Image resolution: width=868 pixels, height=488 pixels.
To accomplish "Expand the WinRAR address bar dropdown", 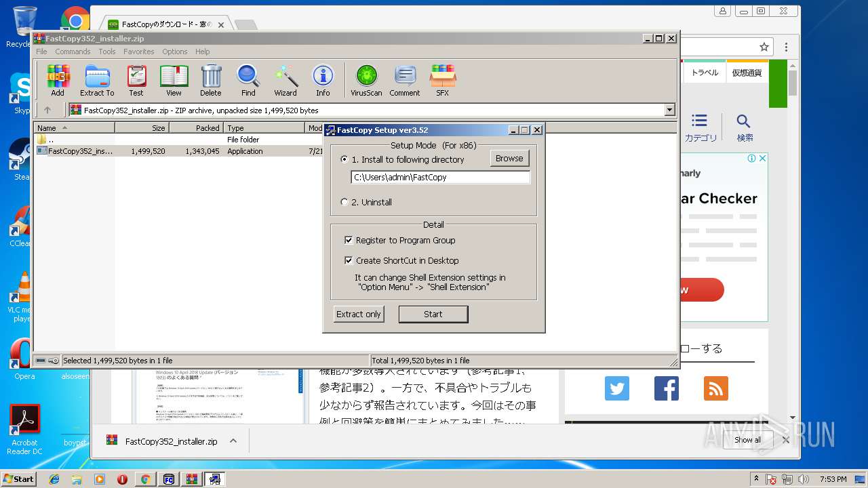I will (670, 110).
